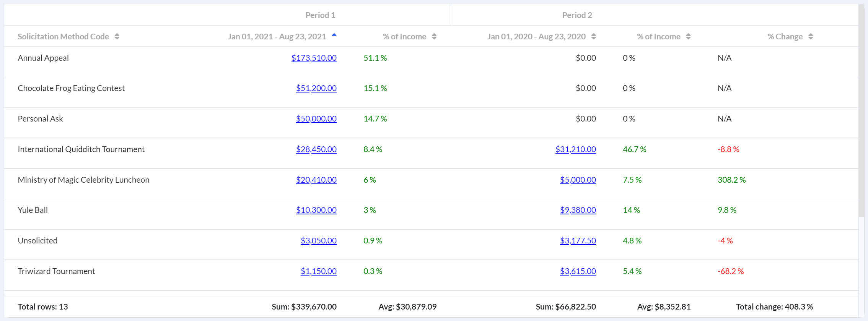Image resolution: width=868 pixels, height=321 pixels.
Task: Click Personal Ask $50,000.00 amount
Action: tap(316, 119)
